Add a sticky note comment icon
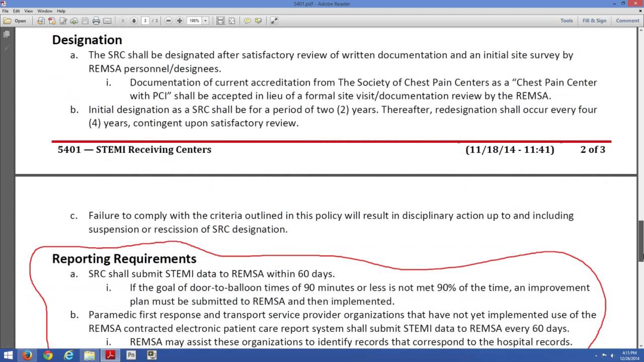Image resolution: width=644 pixels, height=362 pixels. [x=247, y=21]
